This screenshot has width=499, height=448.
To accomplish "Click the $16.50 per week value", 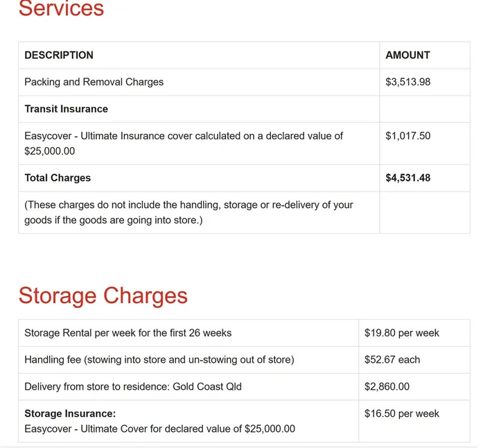I will 401,414.
